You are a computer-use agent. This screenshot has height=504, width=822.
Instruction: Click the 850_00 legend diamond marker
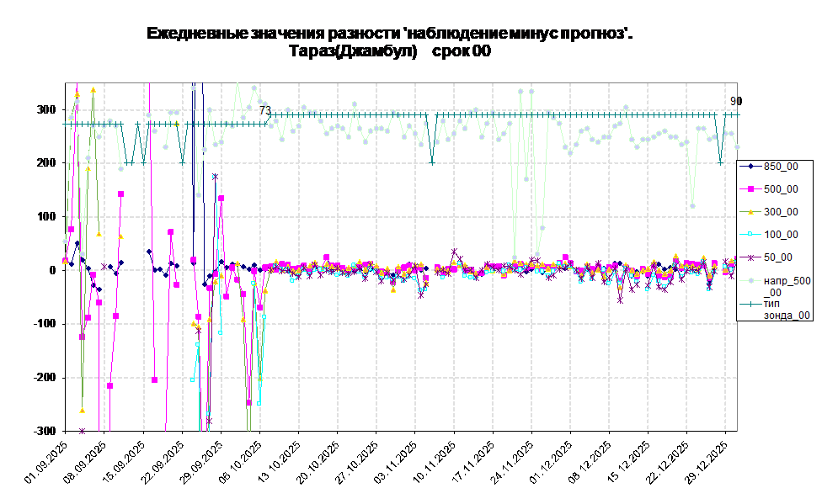click(x=750, y=167)
